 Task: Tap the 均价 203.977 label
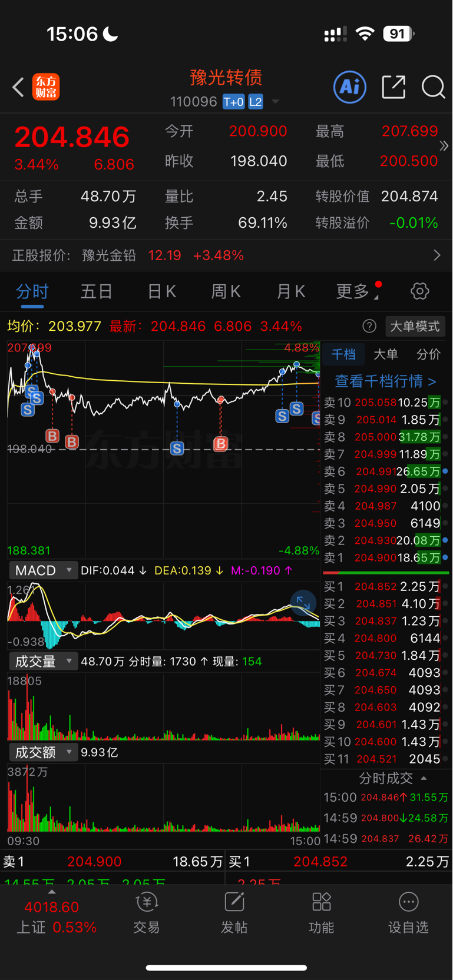(54, 326)
